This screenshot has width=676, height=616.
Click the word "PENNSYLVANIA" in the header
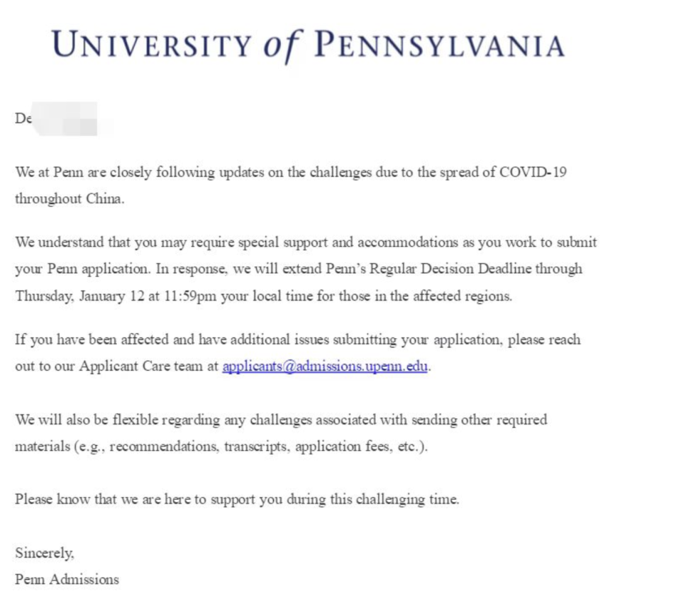(x=440, y=45)
